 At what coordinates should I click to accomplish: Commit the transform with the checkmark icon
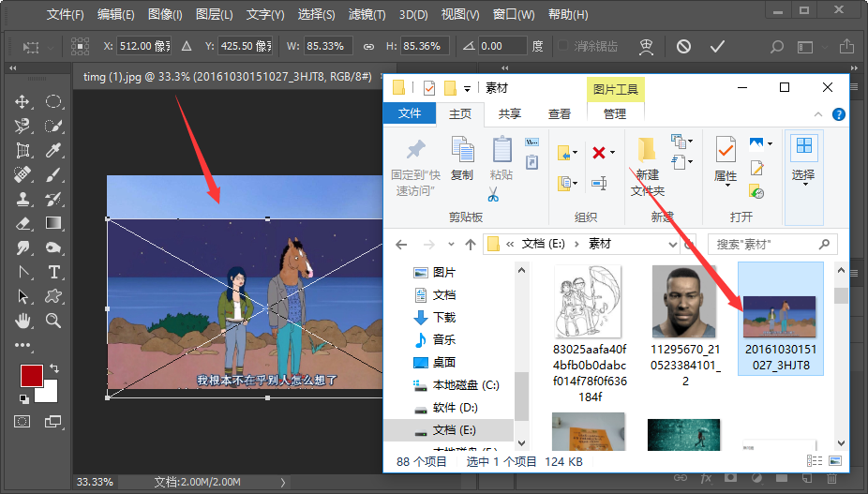point(717,46)
